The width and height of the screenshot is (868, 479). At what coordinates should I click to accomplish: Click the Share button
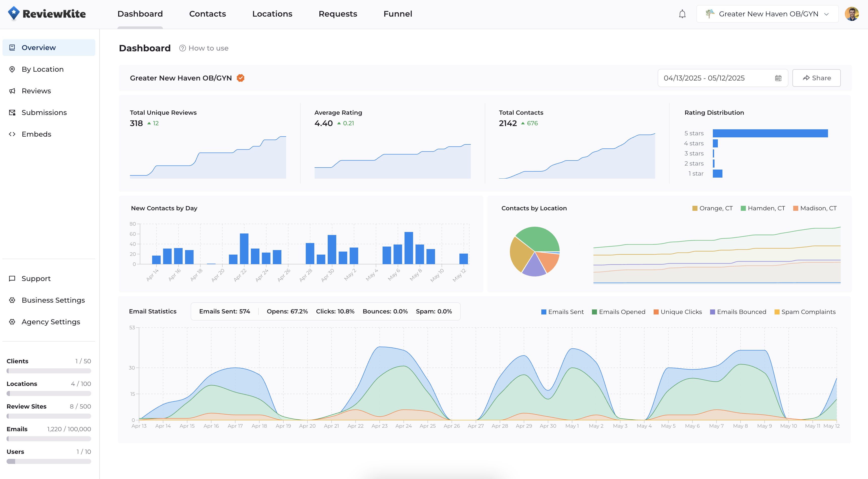point(816,78)
